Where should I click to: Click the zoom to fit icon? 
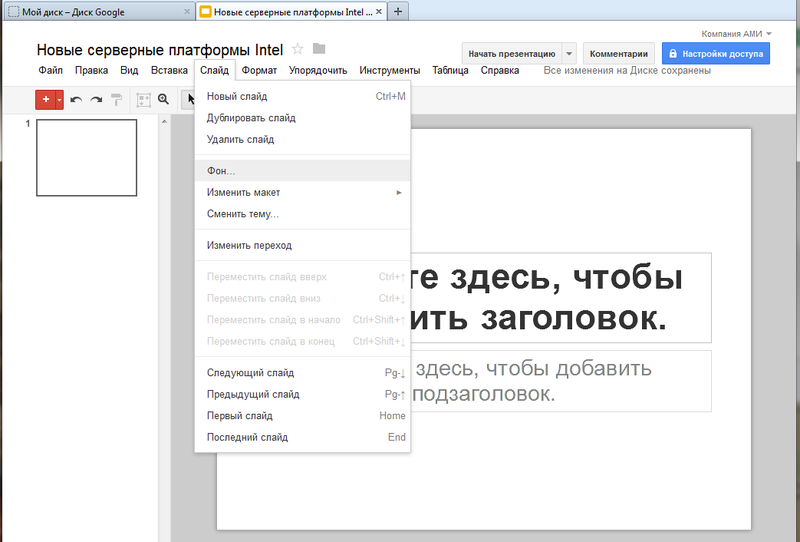143,100
